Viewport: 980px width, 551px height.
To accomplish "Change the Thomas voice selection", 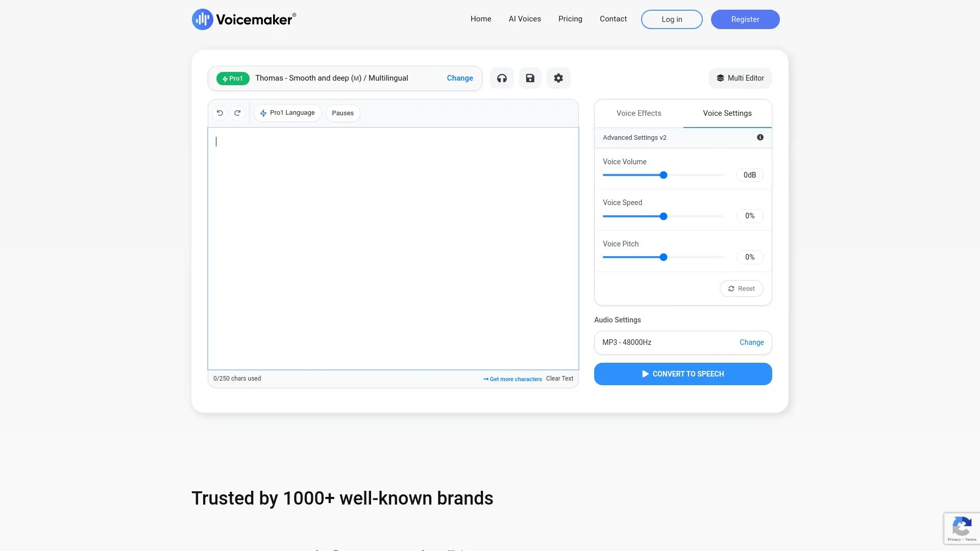I will click(x=459, y=78).
